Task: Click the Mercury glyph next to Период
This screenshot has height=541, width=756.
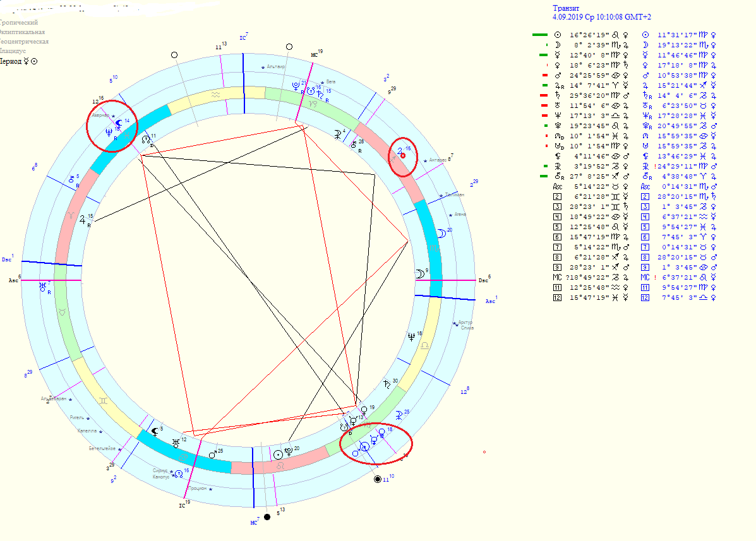Action: [27, 61]
